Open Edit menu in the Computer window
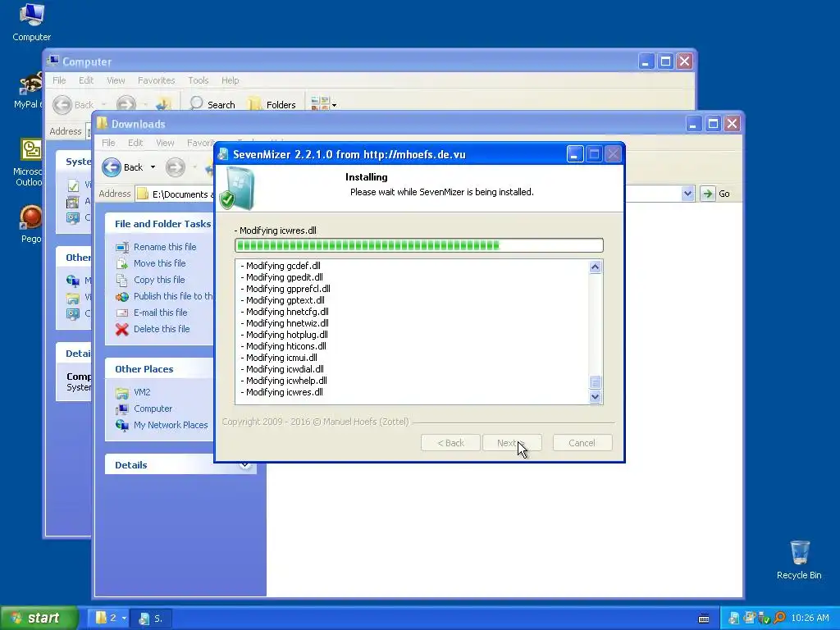The image size is (840, 630). 85,80
